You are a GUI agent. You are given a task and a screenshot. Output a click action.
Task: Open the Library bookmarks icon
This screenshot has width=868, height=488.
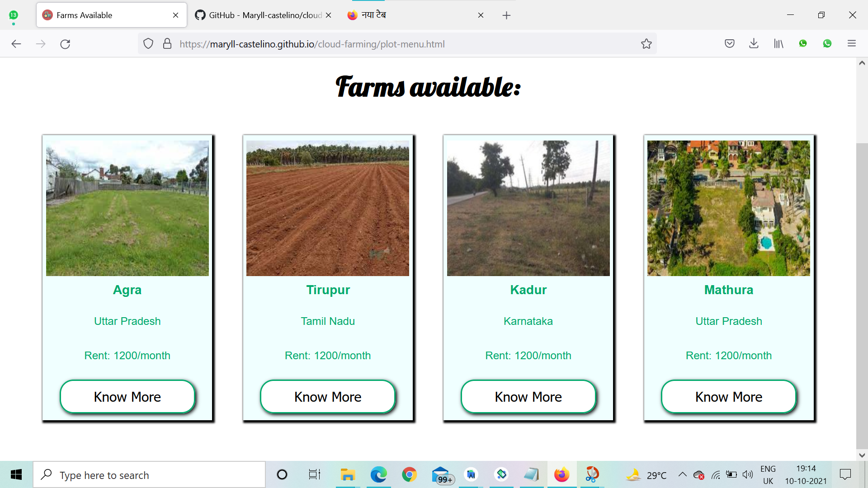(778, 44)
